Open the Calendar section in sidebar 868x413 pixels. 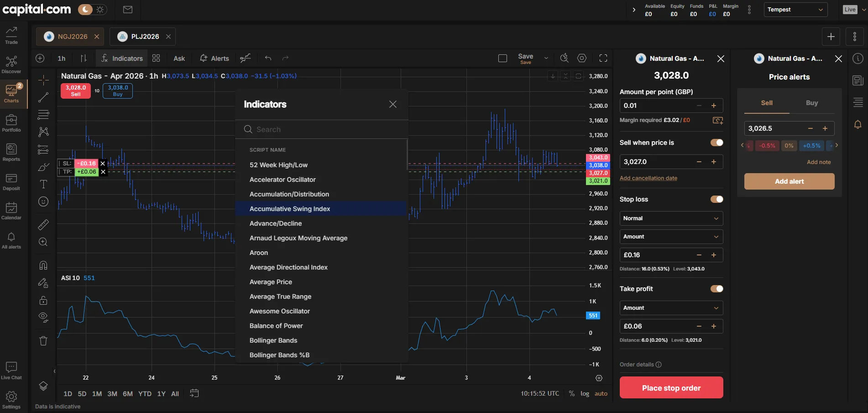[x=11, y=211]
